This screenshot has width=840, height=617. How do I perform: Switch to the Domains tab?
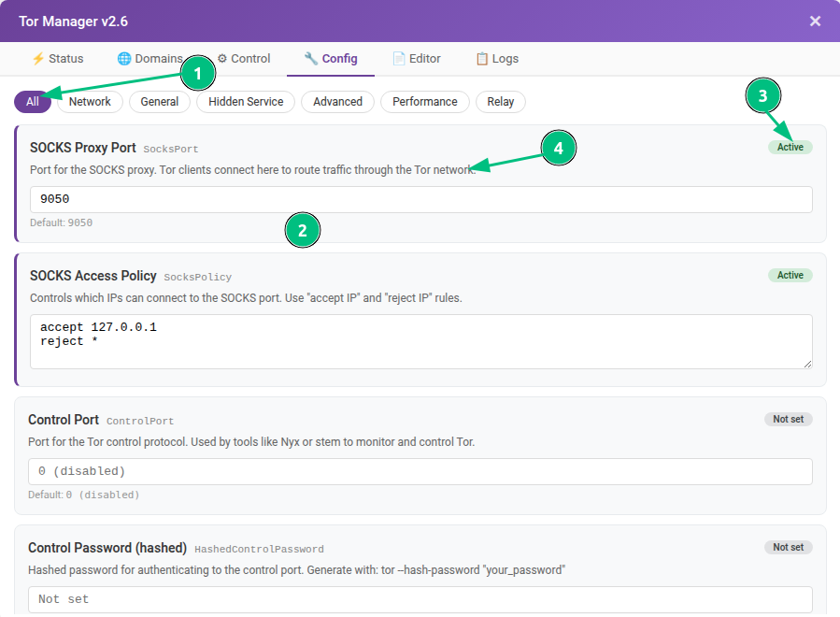(x=150, y=59)
